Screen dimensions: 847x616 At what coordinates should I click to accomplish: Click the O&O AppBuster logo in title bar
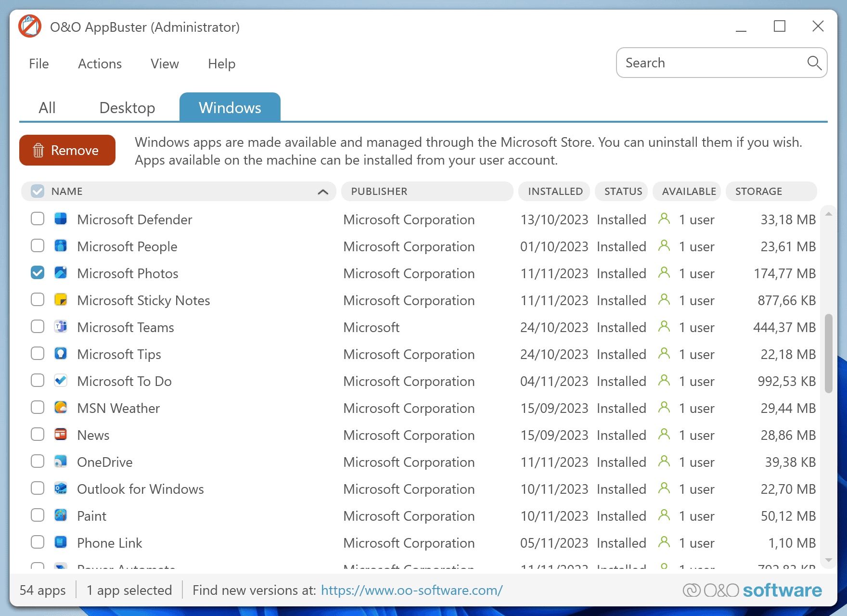(30, 26)
